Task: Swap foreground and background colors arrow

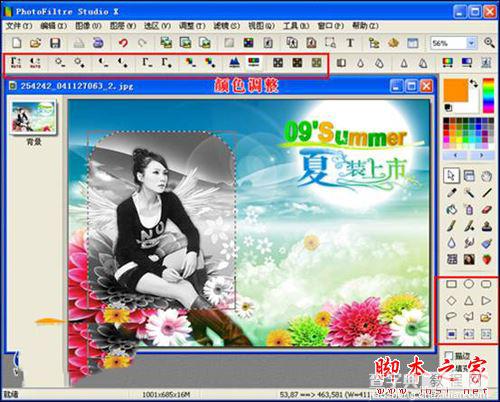Action: pos(474,83)
